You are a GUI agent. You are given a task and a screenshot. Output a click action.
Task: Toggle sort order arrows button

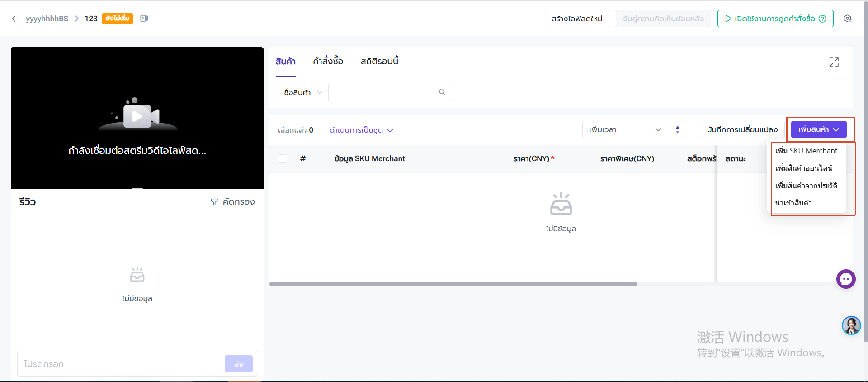(x=677, y=130)
